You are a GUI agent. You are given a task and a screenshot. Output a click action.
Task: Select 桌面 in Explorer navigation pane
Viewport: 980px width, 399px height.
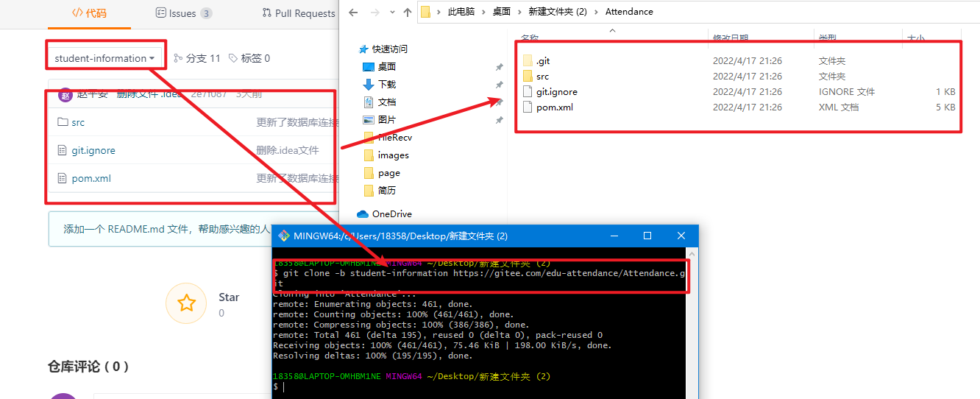[387, 67]
